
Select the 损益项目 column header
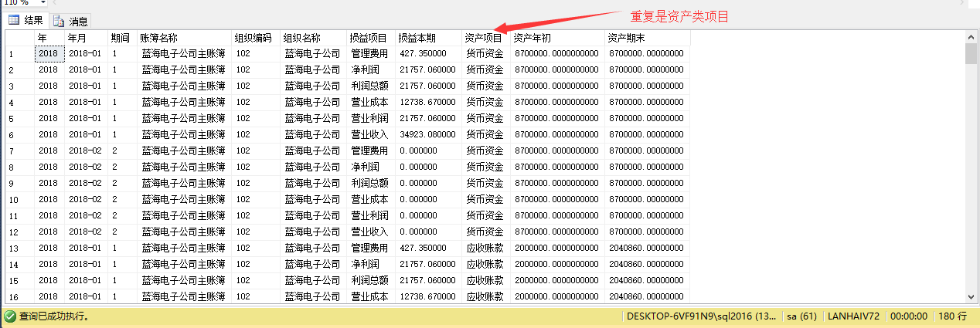[371, 37]
